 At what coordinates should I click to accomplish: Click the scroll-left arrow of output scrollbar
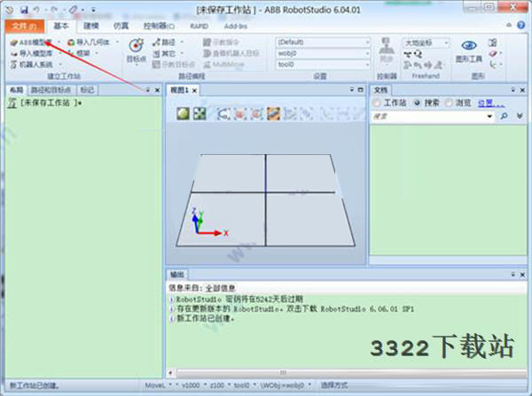point(170,373)
